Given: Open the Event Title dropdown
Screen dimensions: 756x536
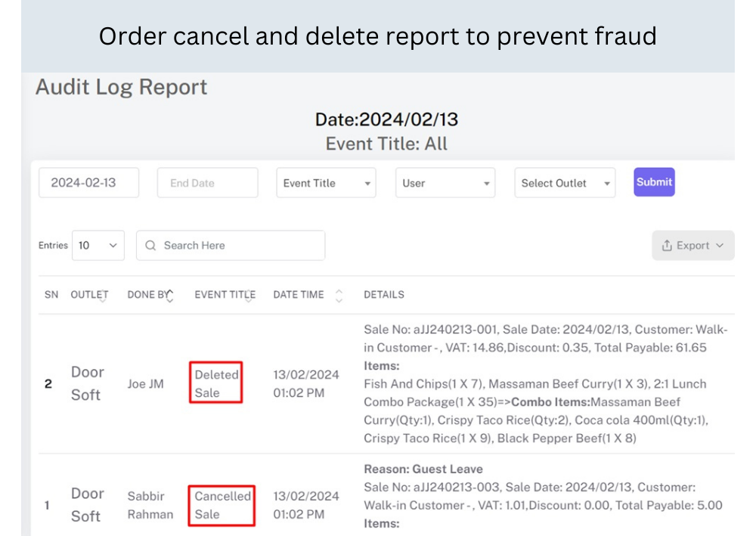Looking at the screenshot, I should (326, 183).
